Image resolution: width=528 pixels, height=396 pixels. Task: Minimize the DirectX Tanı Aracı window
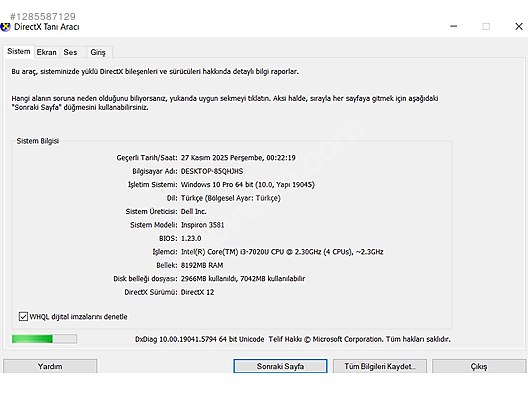coord(454,26)
